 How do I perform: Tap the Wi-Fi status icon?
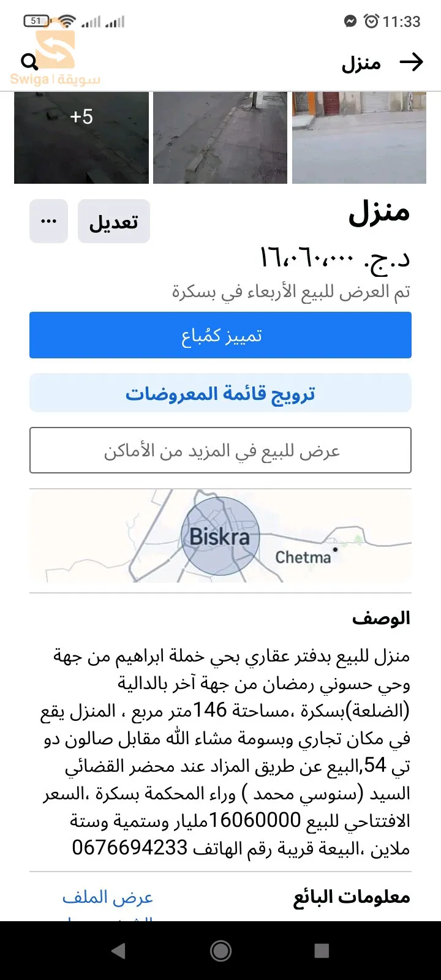click(x=67, y=21)
